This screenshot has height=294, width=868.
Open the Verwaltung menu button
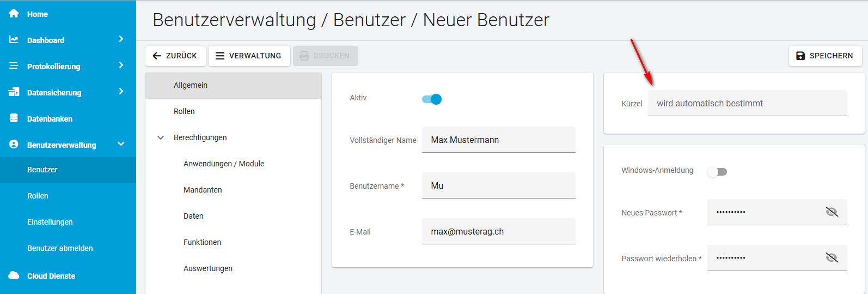(x=249, y=56)
